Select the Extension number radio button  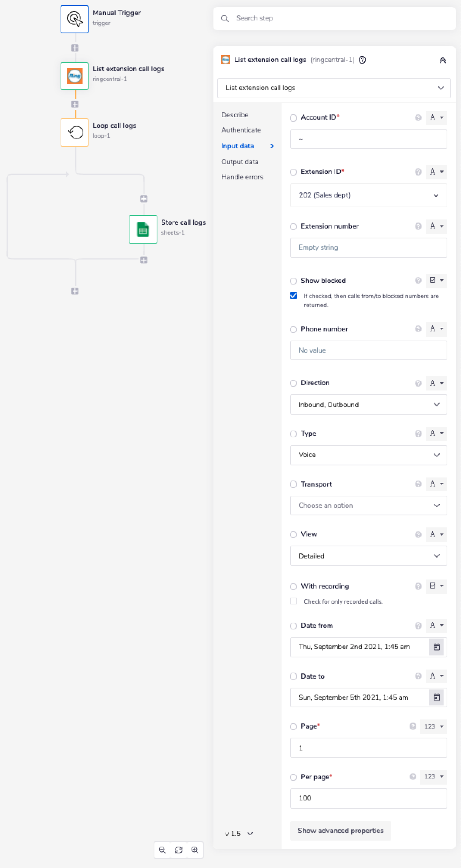tap(293, 227)
